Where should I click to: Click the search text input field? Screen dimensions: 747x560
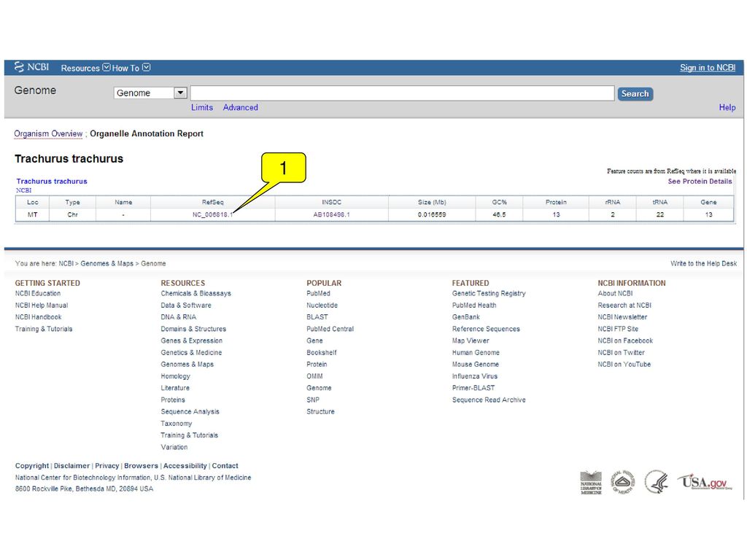(402, 93)
